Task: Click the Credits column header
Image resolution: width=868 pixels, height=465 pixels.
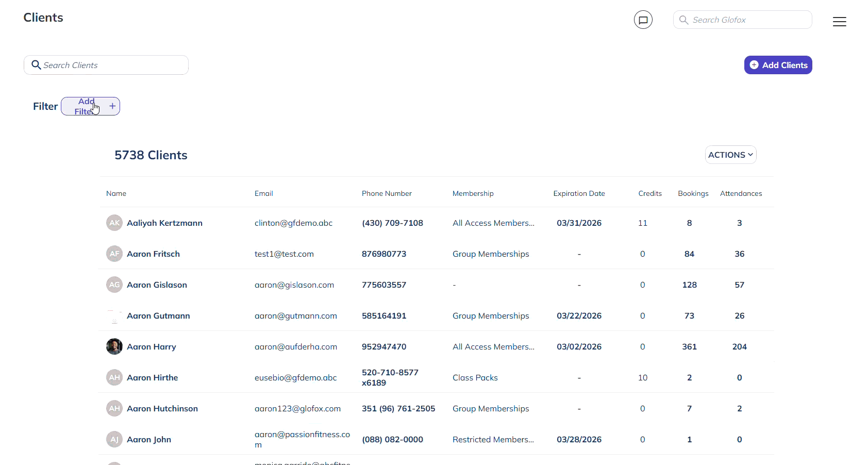Action: click(650, 193)
